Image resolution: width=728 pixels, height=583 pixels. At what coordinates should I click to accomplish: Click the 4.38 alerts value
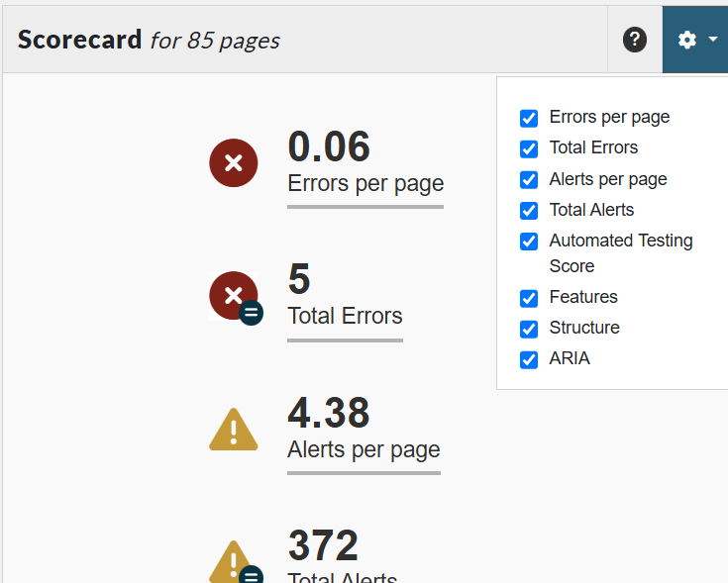click(329, 413)
